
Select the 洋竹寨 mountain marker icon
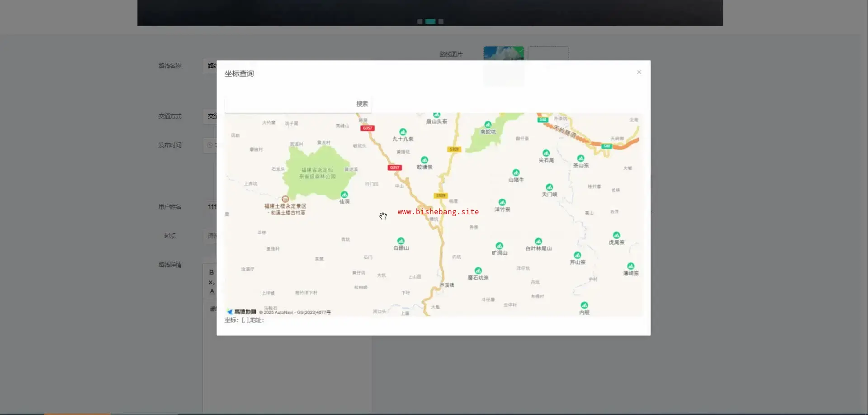point(502,202)
